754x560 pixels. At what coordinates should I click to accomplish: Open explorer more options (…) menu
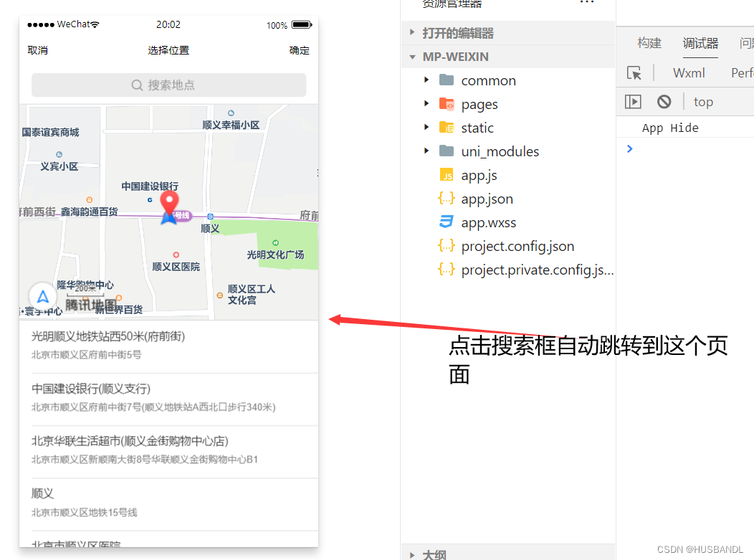(x=587, y=3)
